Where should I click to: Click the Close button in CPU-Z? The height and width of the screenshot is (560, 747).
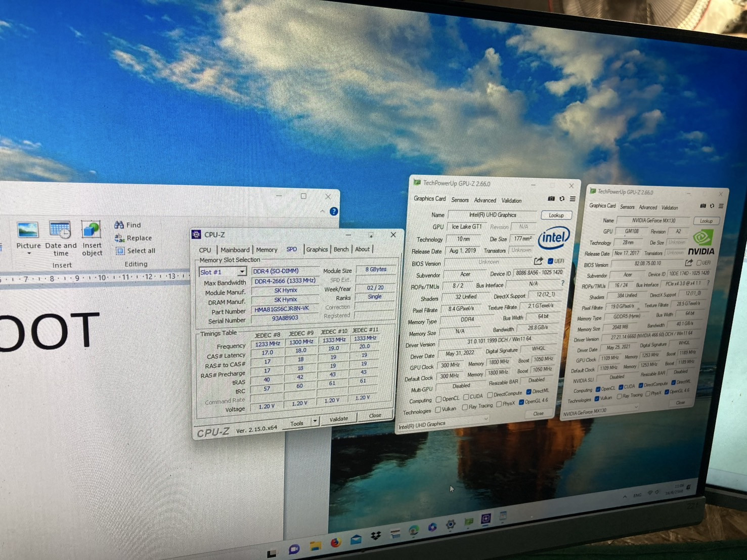[375, 415]
